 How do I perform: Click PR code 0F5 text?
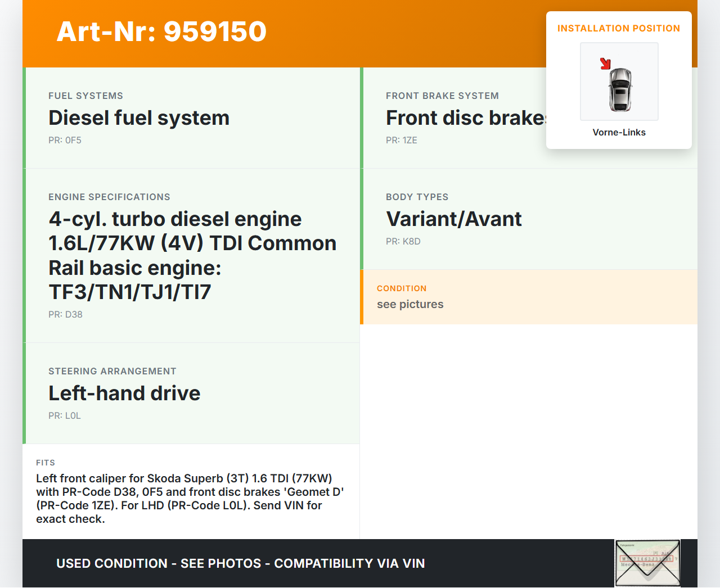point(65,141)
